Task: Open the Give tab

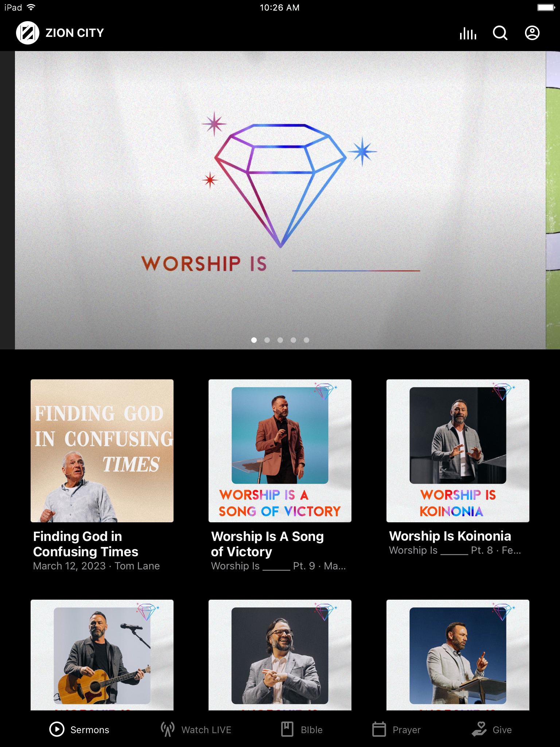Action: (491, 729)
